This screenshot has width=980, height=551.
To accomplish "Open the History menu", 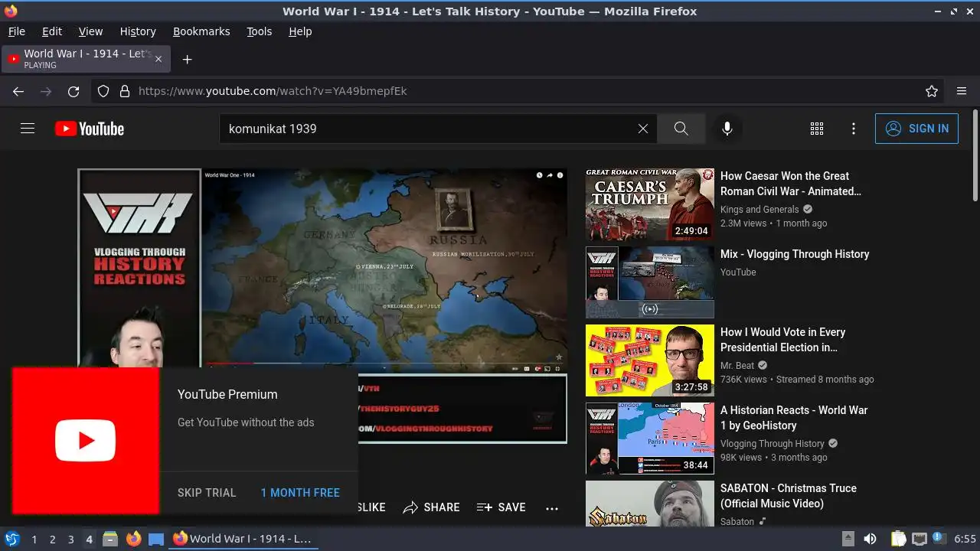I will (x=138, y=31).
